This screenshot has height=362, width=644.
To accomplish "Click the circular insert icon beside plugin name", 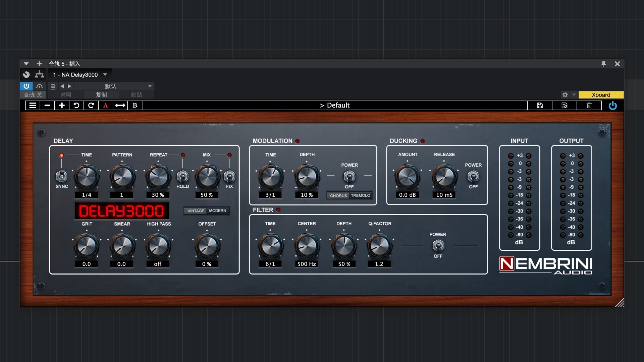I will point(26,74).
